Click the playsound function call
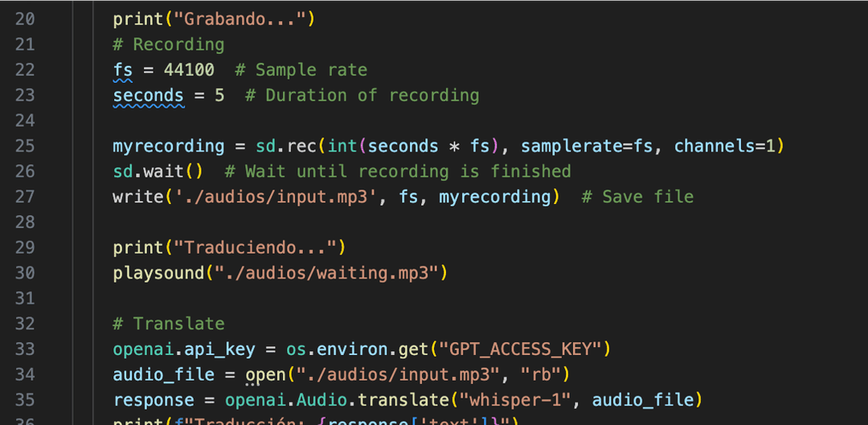 click(158, 273)
